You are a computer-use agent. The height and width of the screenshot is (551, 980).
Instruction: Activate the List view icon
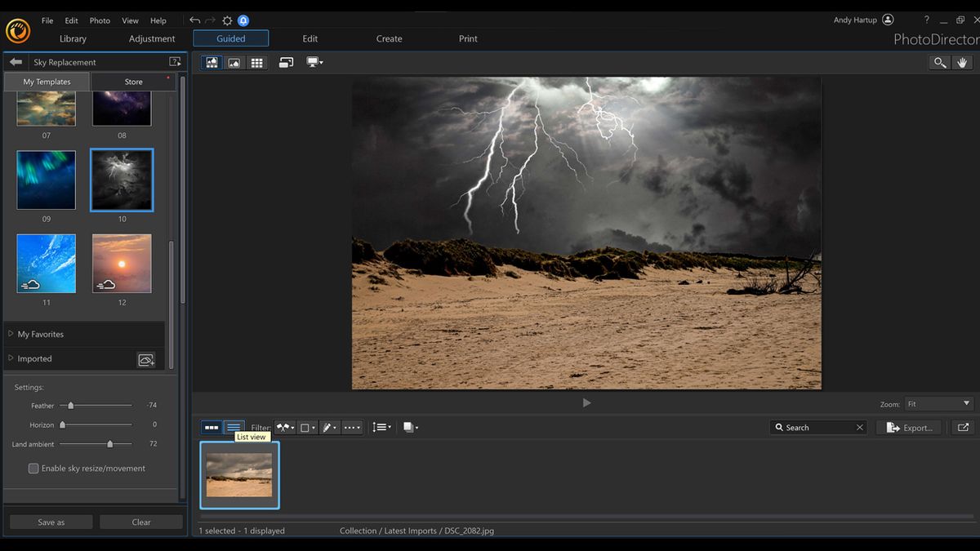[234, 427]
